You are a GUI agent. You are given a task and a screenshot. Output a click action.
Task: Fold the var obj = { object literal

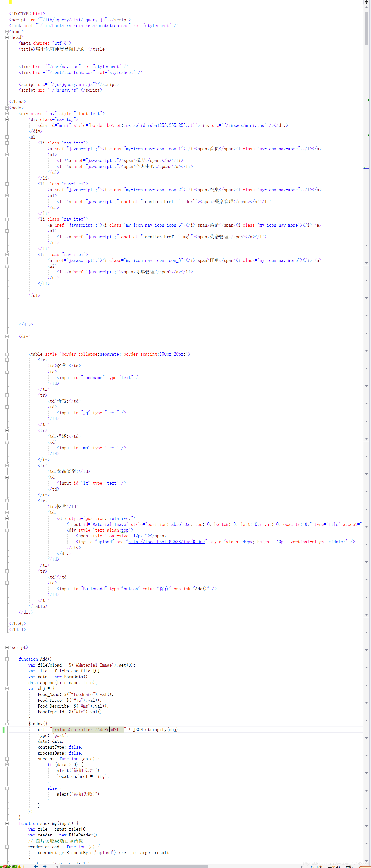point(7,688)
